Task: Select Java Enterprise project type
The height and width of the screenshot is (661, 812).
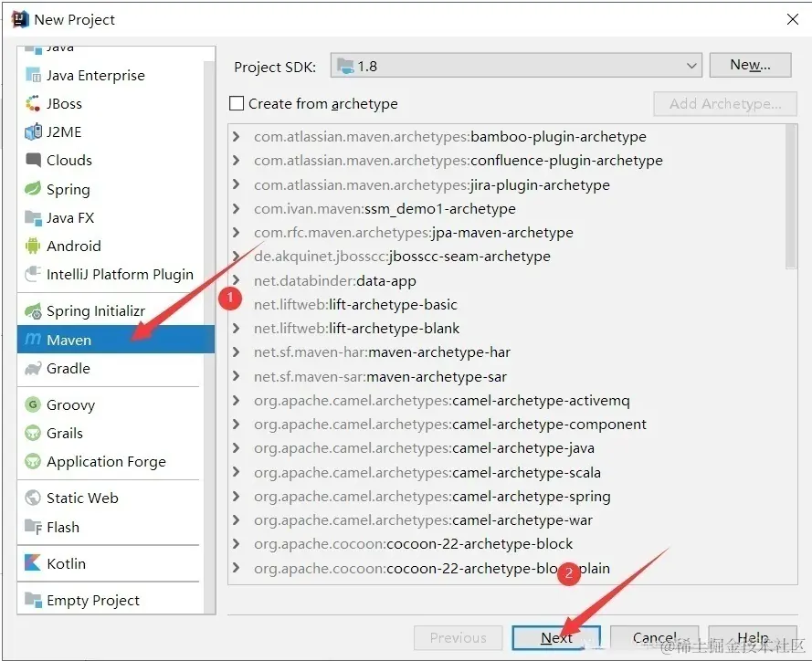Action: point(95,76)
